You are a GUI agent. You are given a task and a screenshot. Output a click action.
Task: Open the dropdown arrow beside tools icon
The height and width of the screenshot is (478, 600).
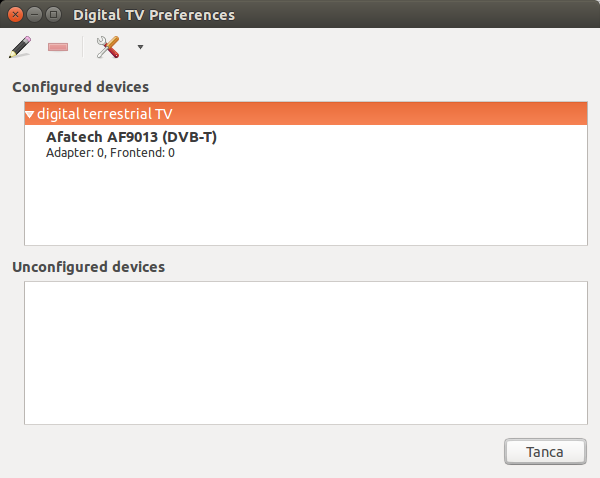point(140,47)
